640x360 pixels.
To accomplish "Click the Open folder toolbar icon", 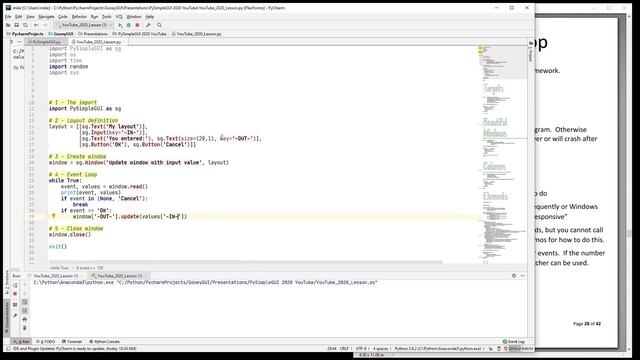I will [x=8, y=25].
